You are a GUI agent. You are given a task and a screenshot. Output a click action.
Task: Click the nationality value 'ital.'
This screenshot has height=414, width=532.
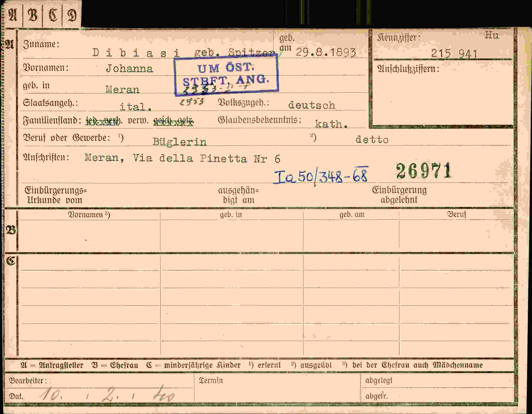coord(135,107)
